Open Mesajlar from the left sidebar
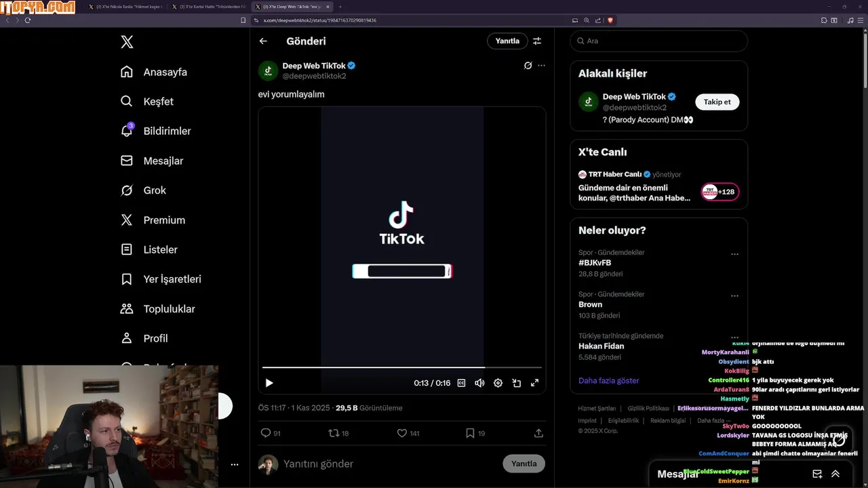 coord(152,161)
